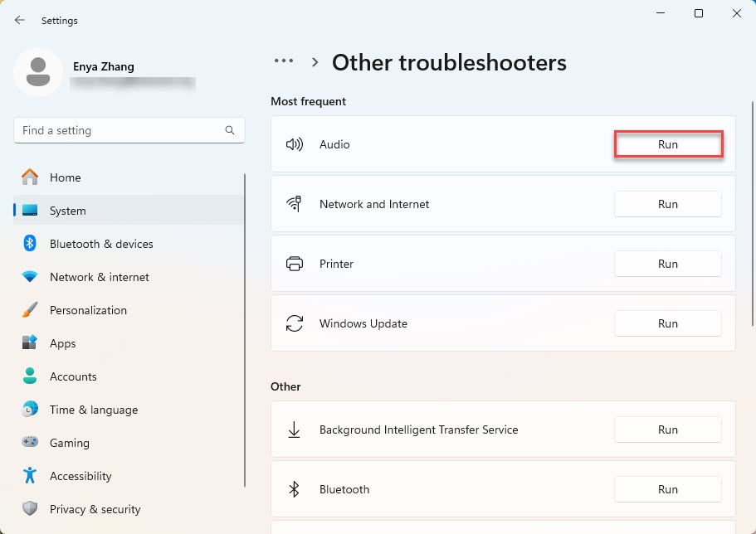Viewport: 756px width, 534px height.
Task: Run the Audio troubleshooter
Action: [668, 144]
